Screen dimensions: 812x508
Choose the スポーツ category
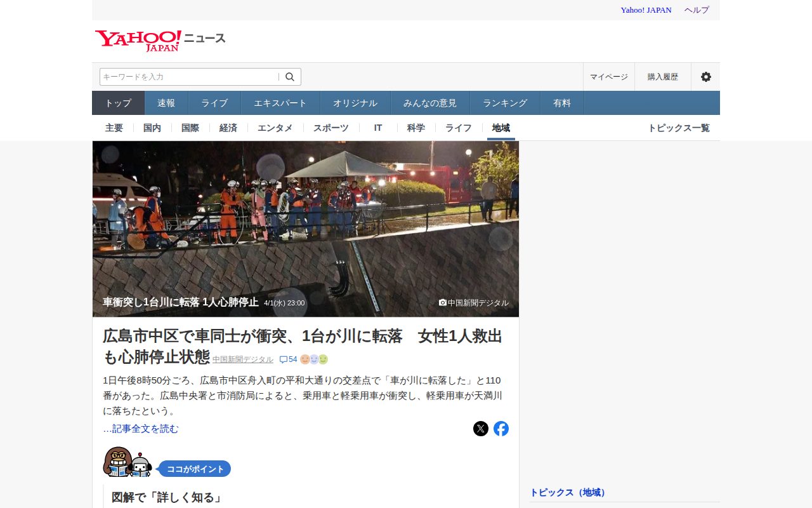click(331, 128)
